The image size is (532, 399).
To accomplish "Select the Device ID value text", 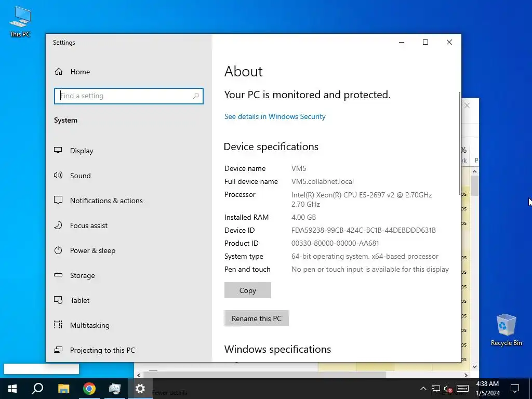I will click(363, 230).
